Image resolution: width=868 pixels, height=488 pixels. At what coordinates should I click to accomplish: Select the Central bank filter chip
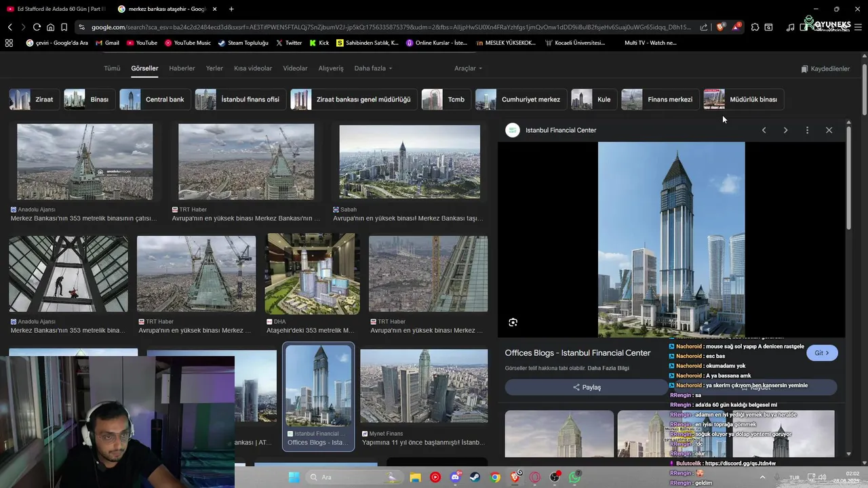click(x=155, y=99)
